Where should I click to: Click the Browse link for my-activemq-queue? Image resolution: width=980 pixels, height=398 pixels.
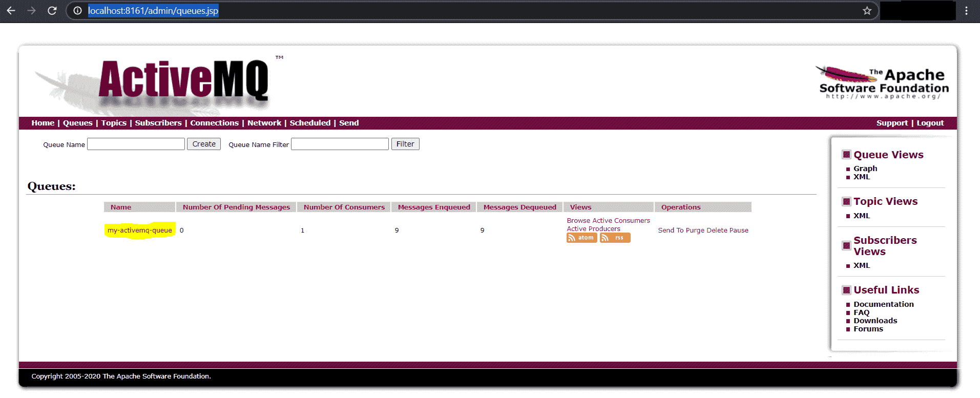pos(578,221)
